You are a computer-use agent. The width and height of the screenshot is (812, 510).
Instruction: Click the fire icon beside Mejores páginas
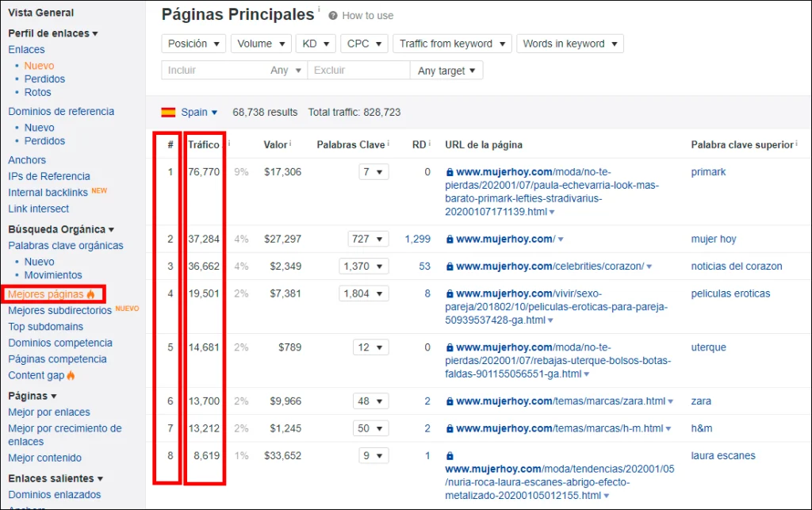(91, 294)
